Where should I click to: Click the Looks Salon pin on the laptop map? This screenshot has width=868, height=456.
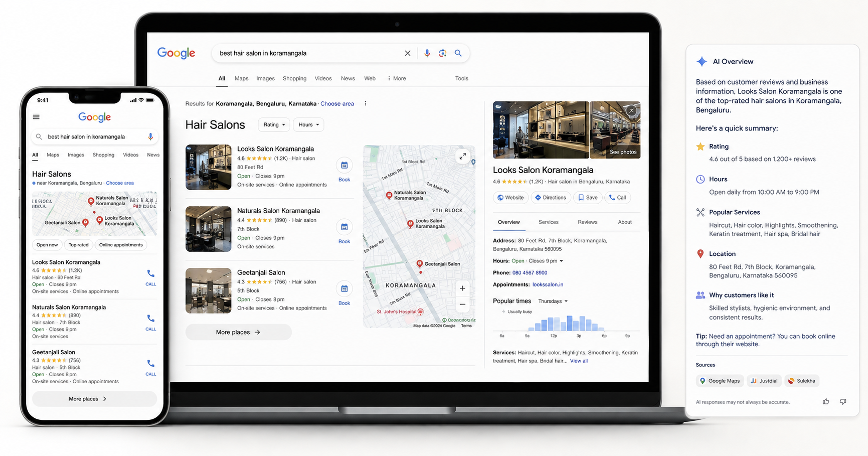(410, 223)
